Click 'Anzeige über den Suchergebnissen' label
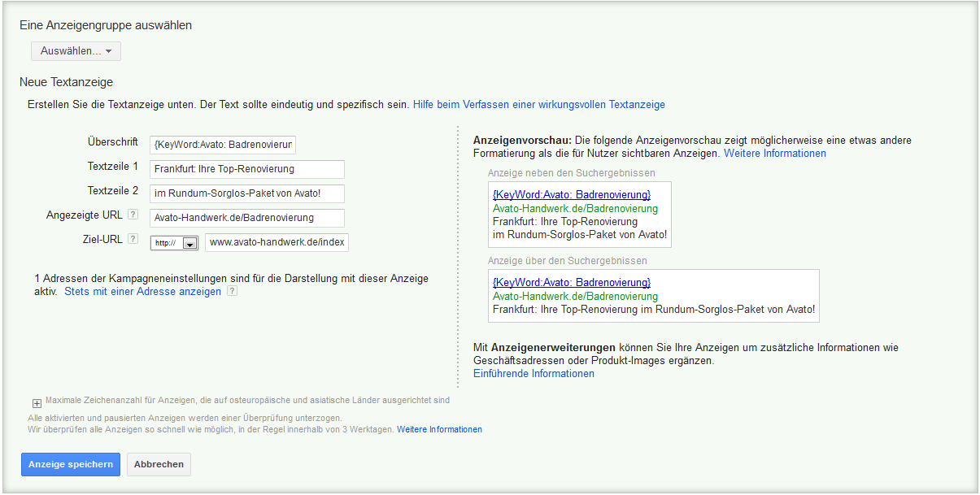This screenshot has height=495, width=980. (568, 261)
